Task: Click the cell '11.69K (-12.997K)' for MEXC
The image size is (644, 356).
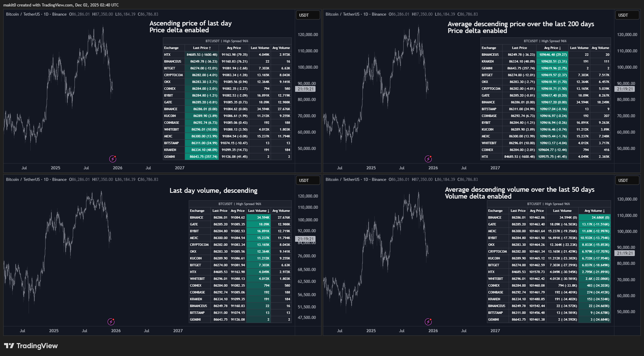Action: (594, 231)
